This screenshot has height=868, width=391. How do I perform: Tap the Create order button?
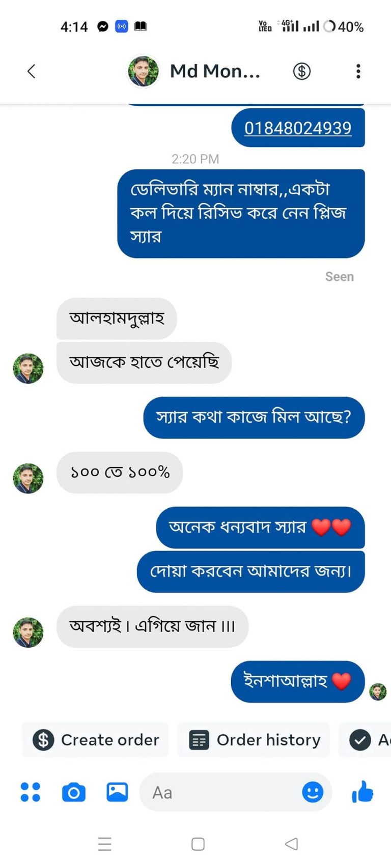(x=96, y=740)
